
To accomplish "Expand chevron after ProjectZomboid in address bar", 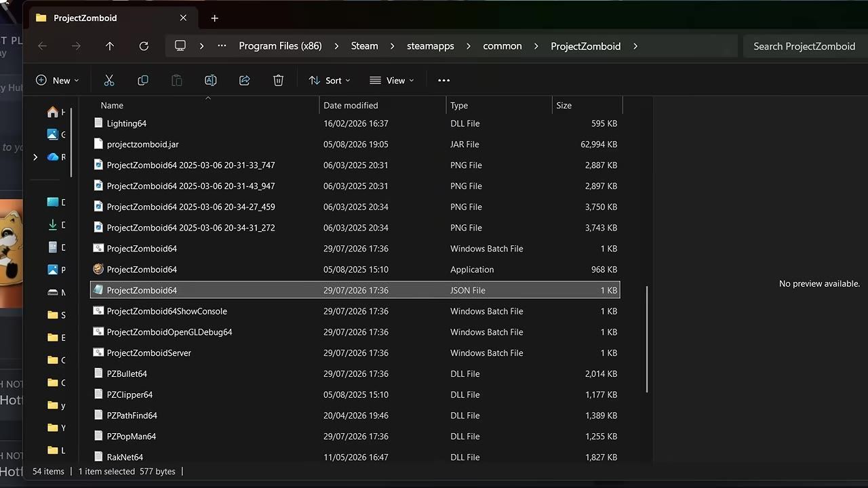I will point(635,46).
